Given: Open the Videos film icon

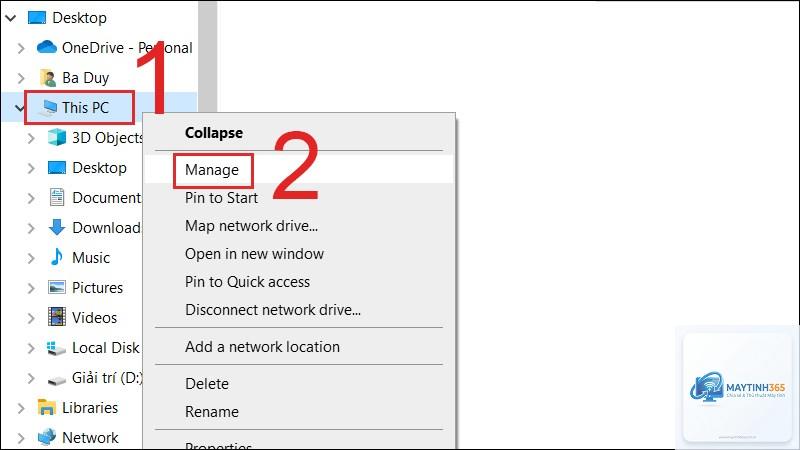Looking at the screenshot, I should coord(57,317).
